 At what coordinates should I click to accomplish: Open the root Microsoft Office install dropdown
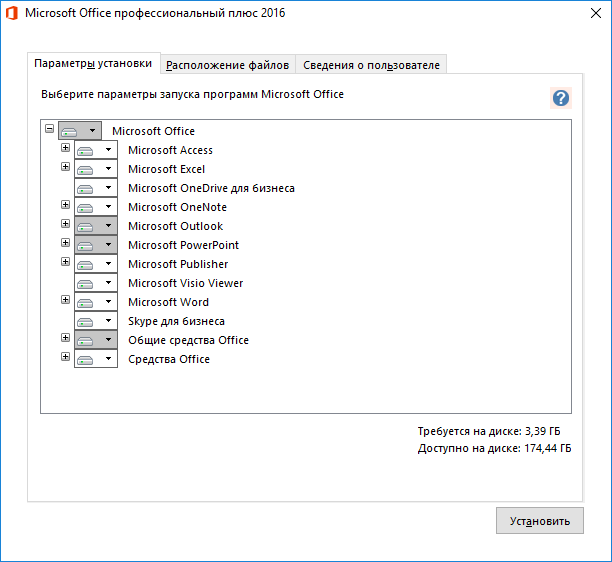pyautogui.click(x=92, y=131)
